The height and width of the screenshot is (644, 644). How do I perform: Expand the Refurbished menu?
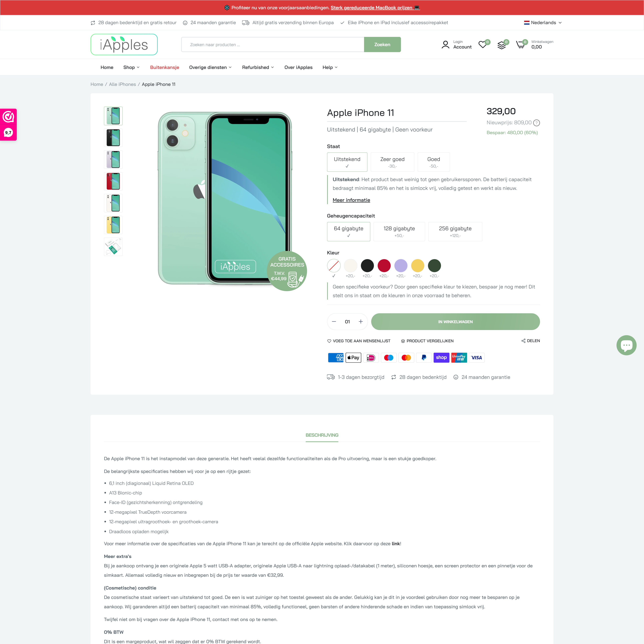(x=258, y=67)
